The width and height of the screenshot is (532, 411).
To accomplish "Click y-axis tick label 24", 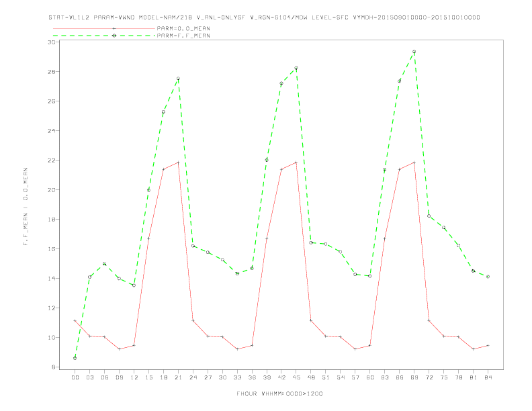I will click(52, 130).
